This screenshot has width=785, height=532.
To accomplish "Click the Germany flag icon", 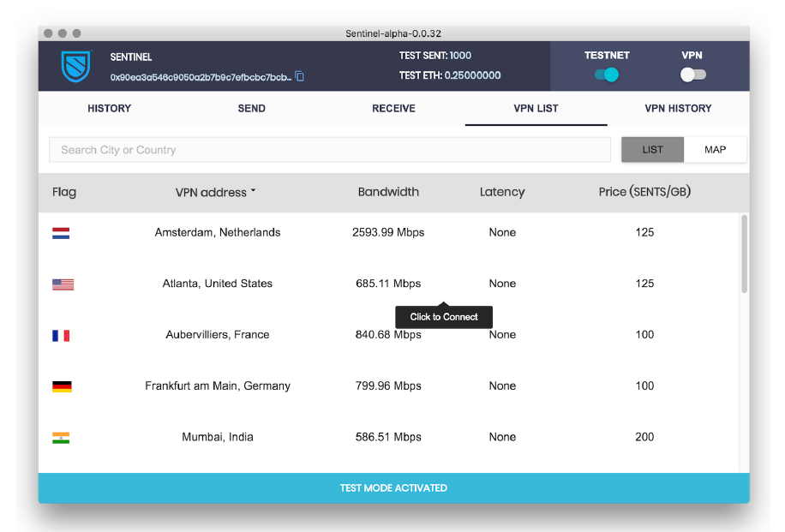I will (x=62, y=386).
